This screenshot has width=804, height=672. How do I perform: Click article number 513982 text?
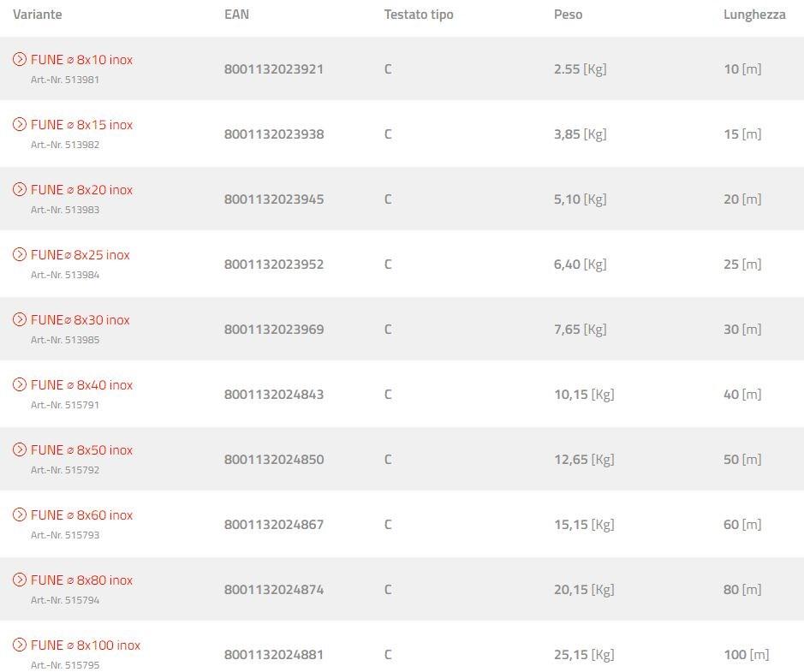pyautogui.click(x=65, y=145)
